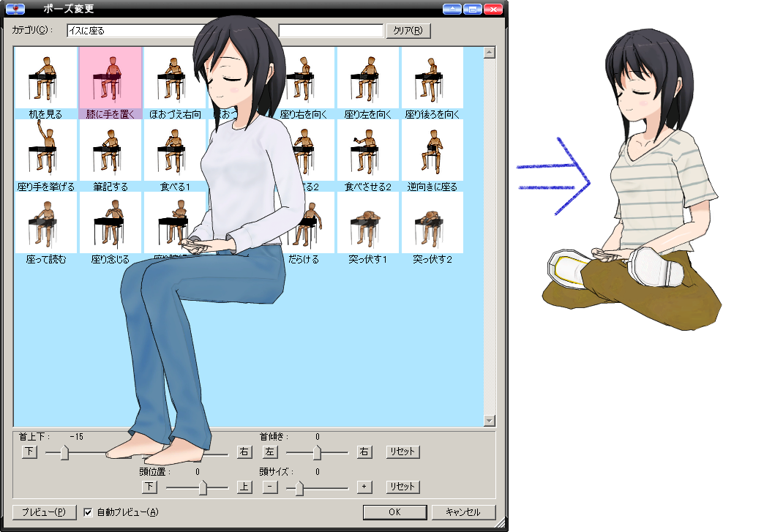Click the pose list scroll-down arrow
764x532 pixels.
(490, 421)
